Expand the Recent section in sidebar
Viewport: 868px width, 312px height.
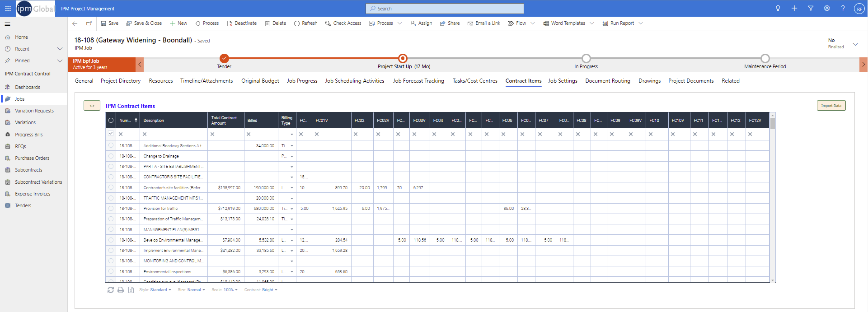click(x=60, y=49)
